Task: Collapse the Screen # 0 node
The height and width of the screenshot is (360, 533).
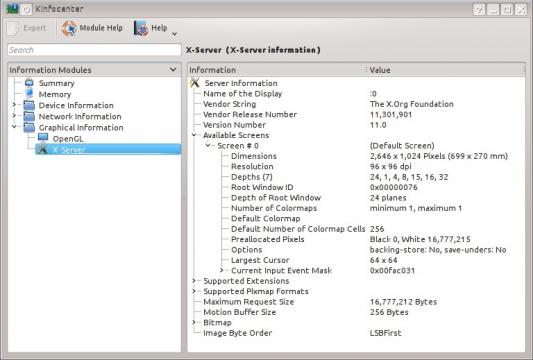Action: 208,145
